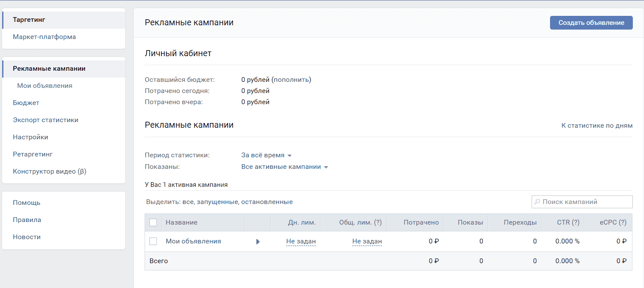Click the пополнить budget link

[291, 80]
